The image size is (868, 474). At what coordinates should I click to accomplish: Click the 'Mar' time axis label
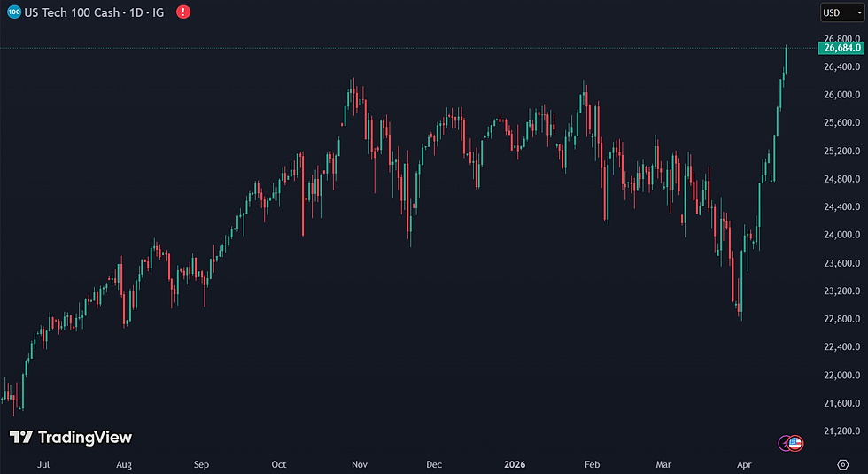(663, 464)
